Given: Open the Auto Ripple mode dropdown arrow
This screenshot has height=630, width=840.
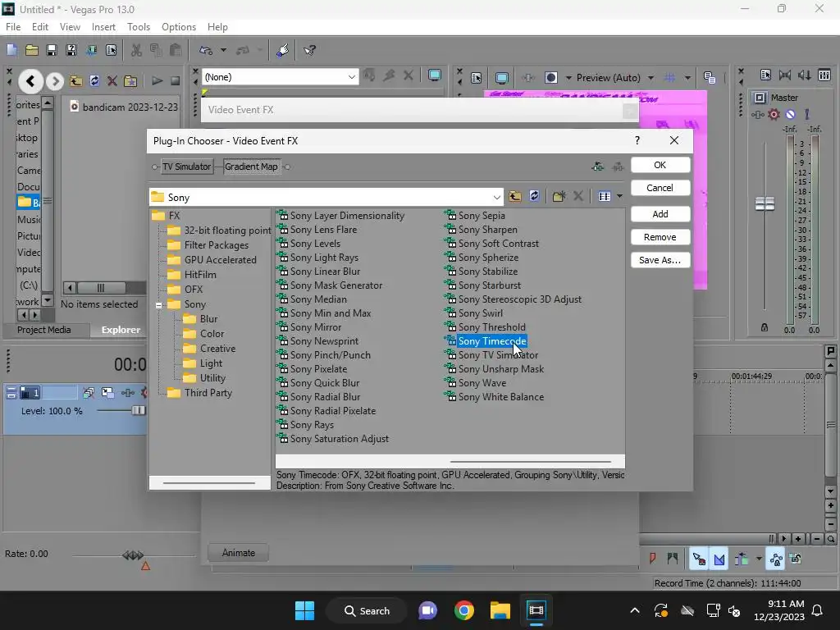Looking at the screenshot, I should 759,559.
